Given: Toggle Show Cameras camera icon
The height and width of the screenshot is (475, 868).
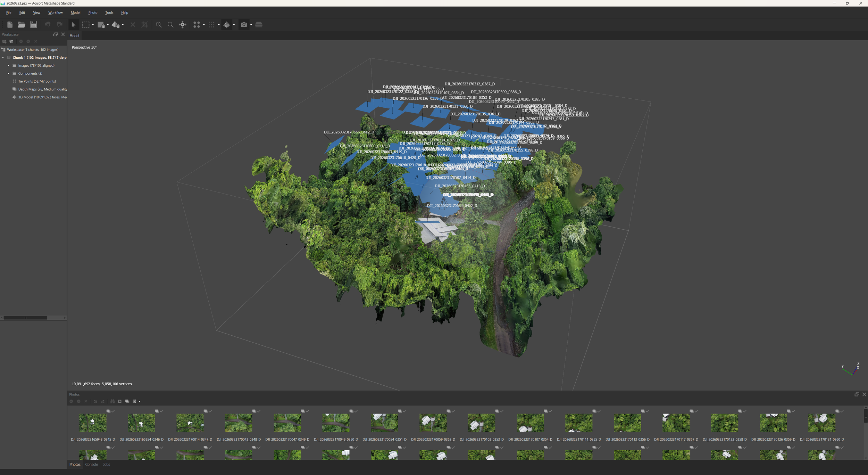Looking at the screenshot, I should [x=244, y=25].
